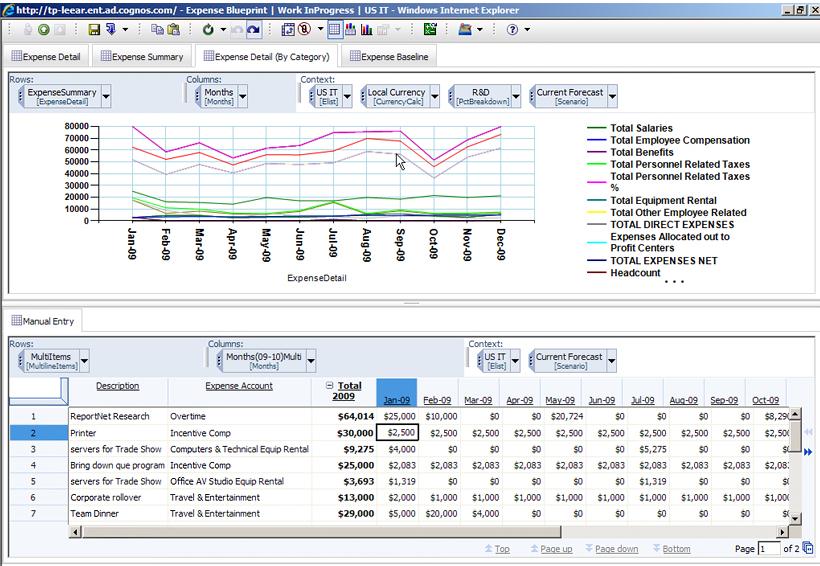Save the plan with the floppy disk icon

(94, 30)
